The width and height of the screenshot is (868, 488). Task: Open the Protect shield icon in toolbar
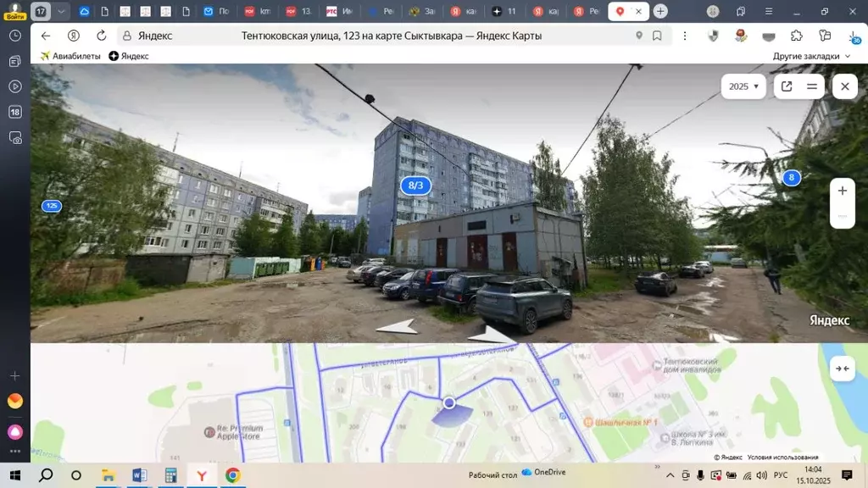point(714,36)
